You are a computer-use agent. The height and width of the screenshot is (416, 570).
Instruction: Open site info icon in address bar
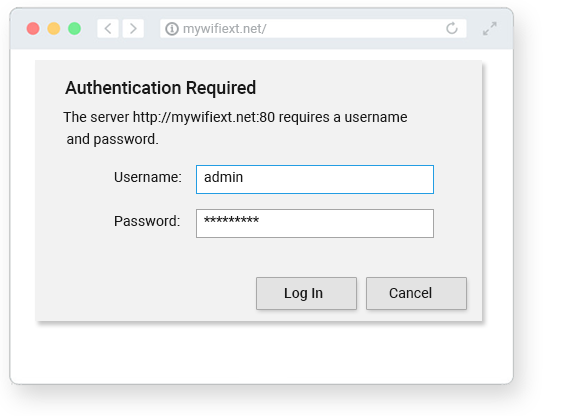coord(172,29)
